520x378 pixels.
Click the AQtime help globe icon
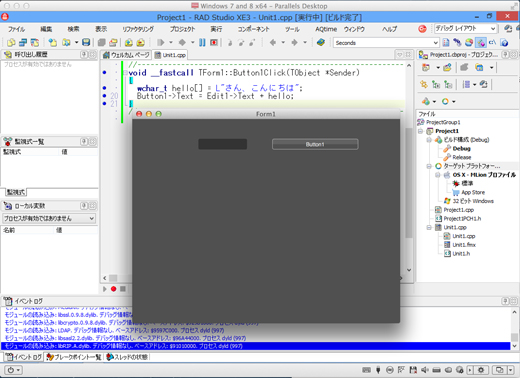(504, 42)
